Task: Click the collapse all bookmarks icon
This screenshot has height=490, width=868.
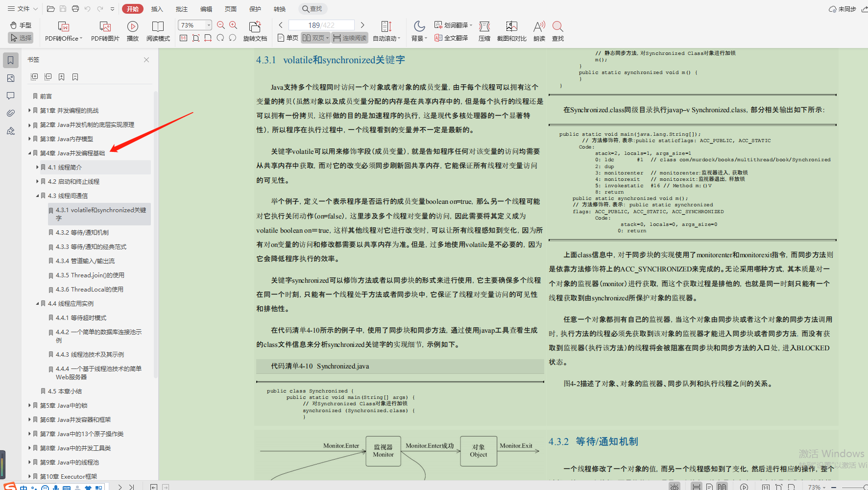Action: click(48, 77)
